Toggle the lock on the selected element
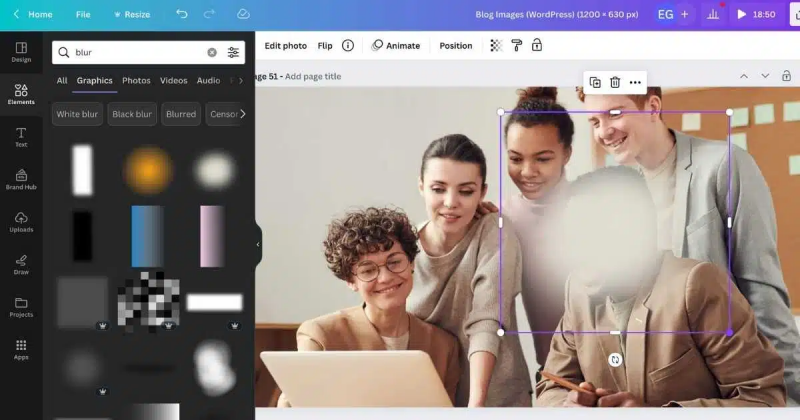The width and height of the screenshot is (800, 420). pyautogui.click(x=537, y=46)
